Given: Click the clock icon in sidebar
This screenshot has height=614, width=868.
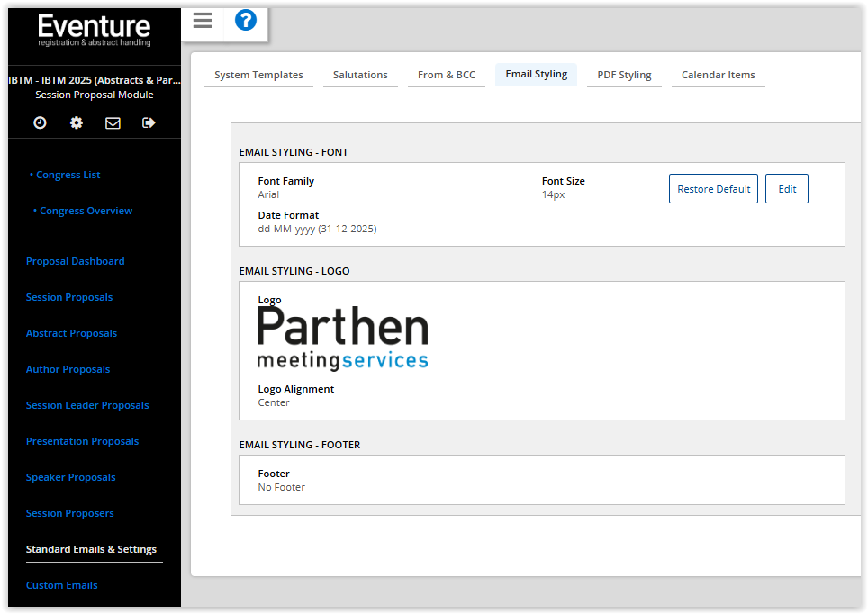Looking at the screenshot, I should [40, 122].
